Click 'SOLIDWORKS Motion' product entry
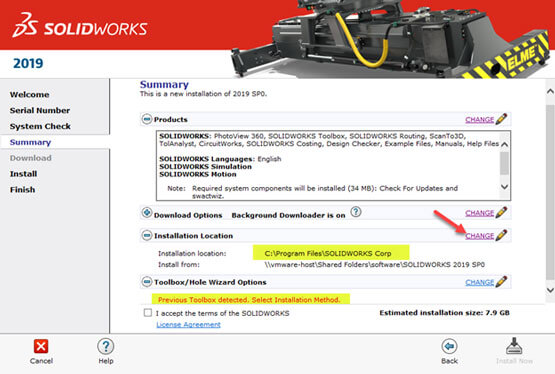 click(x=198, y=174)
